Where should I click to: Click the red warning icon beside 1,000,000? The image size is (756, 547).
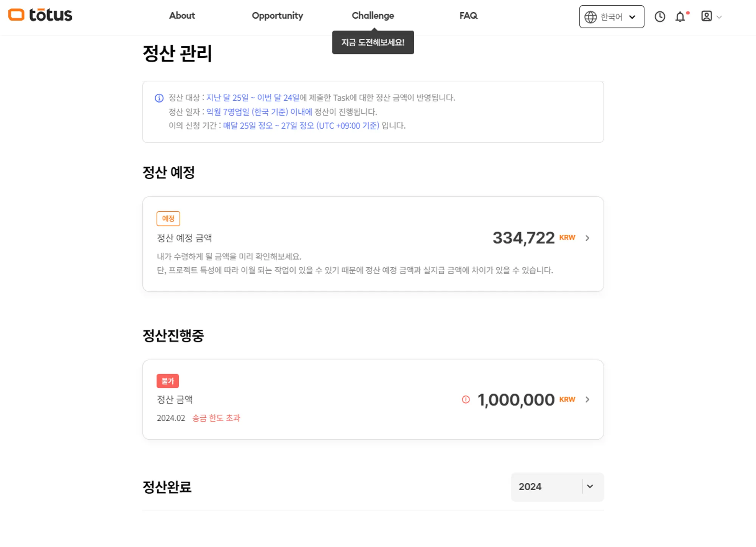coord(466,400)
